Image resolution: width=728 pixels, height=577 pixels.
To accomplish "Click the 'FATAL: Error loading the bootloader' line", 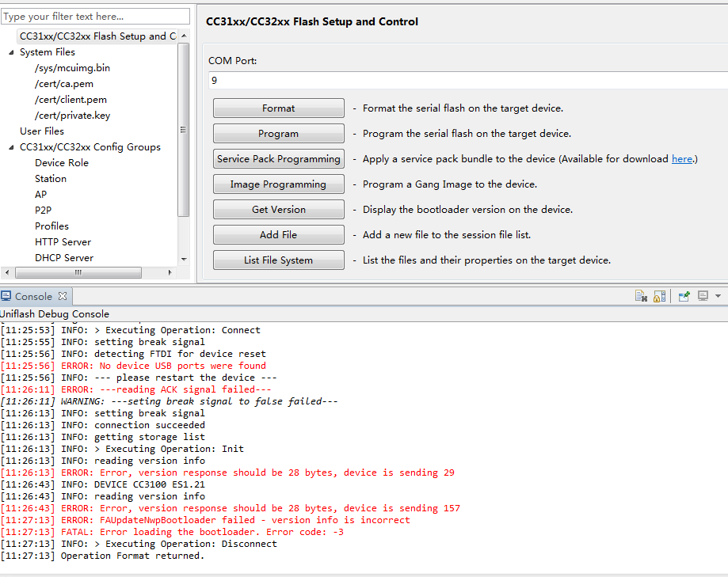I will click(172, 532).
